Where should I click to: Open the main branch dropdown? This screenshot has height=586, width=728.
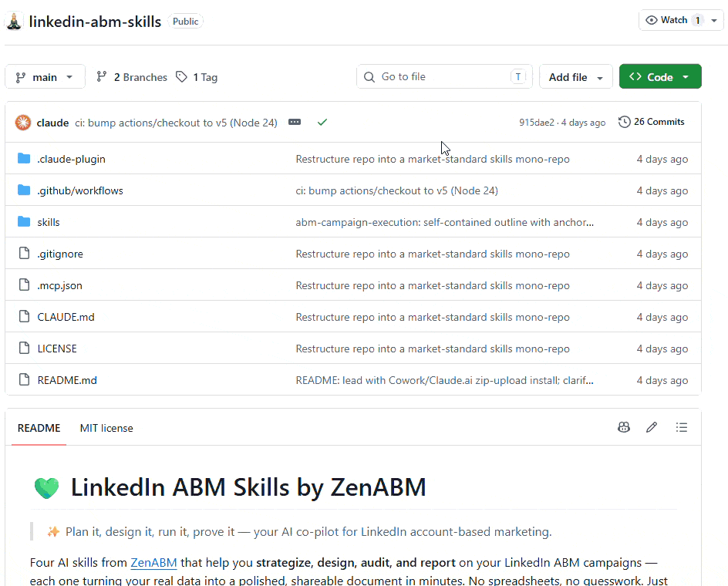coord(45,76)
